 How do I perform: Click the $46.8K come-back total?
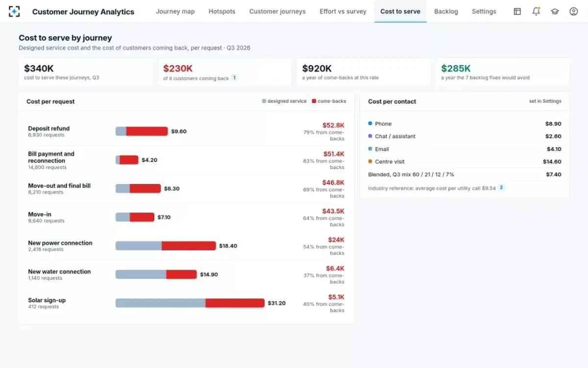click(333, 183)
